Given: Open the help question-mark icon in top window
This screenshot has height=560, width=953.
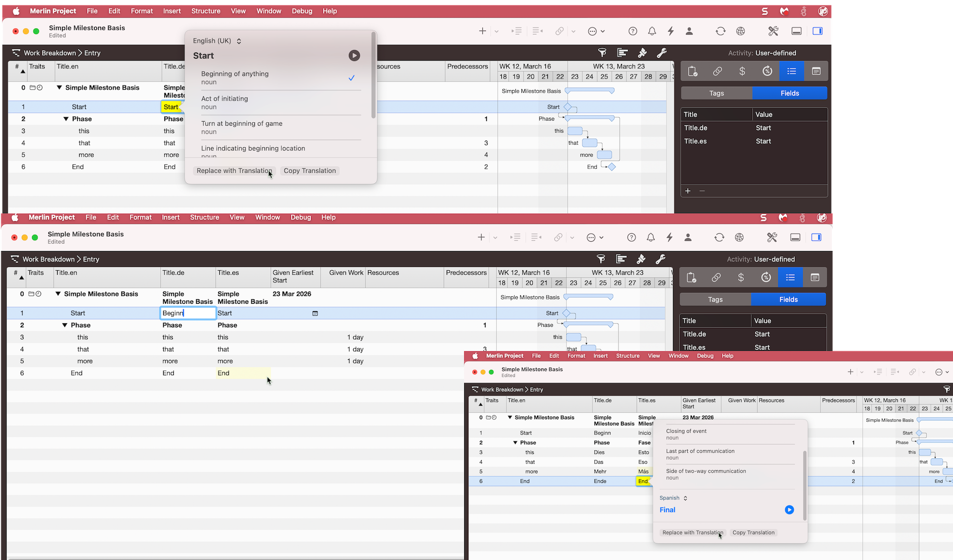Looking at the screenshot, I should (x=633, y=31).
